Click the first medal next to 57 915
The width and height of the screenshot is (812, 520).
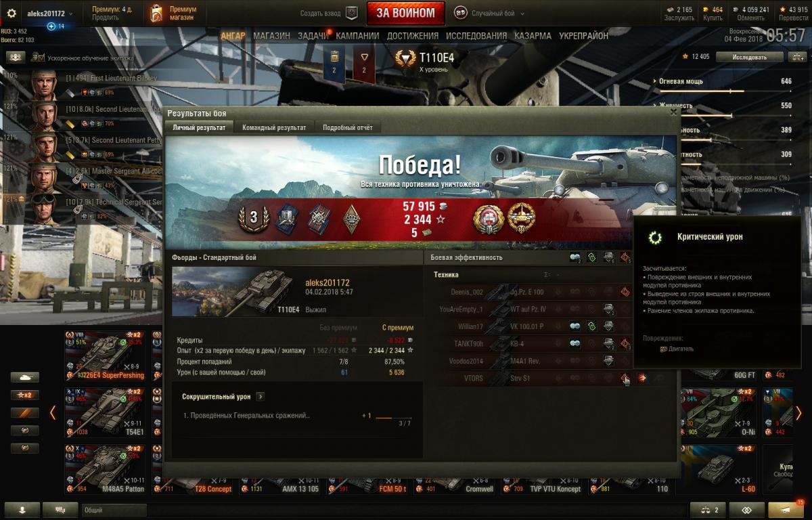[x=486, y=218]
